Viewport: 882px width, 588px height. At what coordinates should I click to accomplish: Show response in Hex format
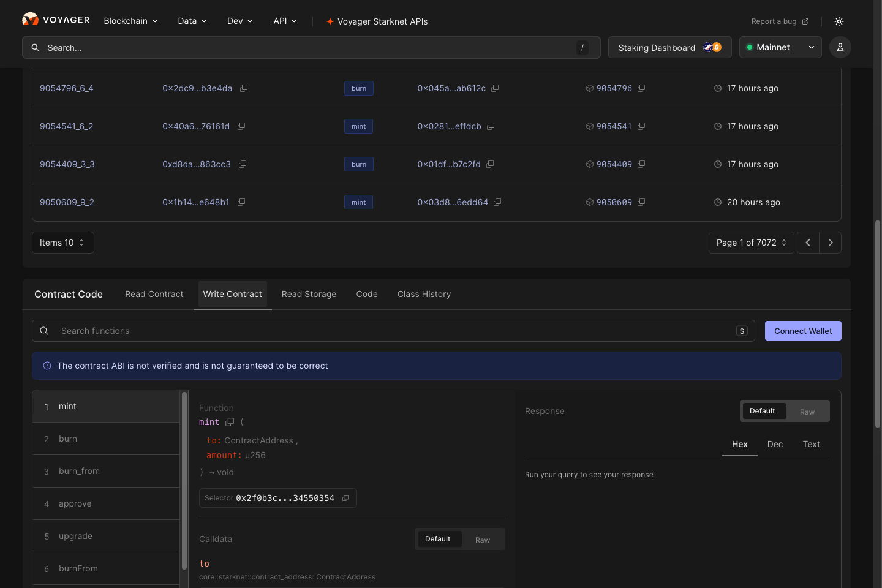[x=740, y=444]
